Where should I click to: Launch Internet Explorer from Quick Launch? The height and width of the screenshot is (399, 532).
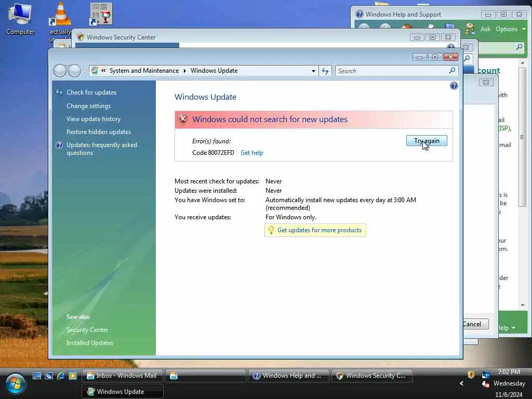click(x=61, y=376)
